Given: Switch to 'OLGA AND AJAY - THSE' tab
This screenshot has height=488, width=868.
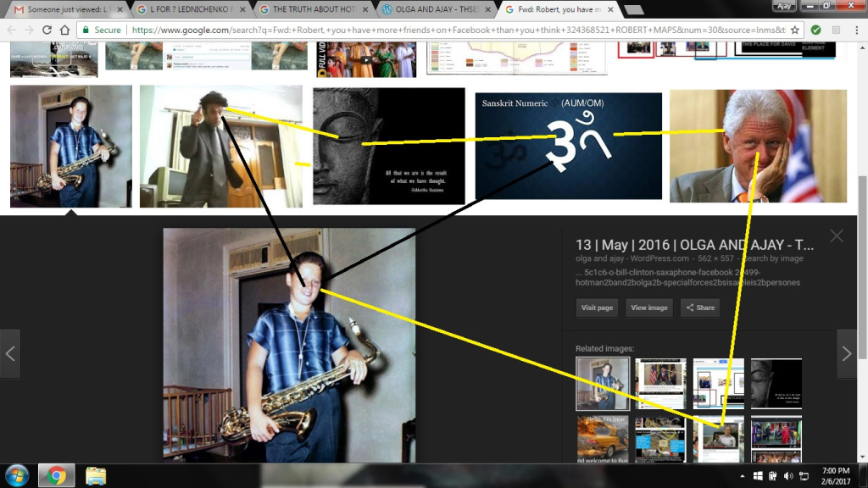Looking at the screenshot, I should [x=435, y=9].
